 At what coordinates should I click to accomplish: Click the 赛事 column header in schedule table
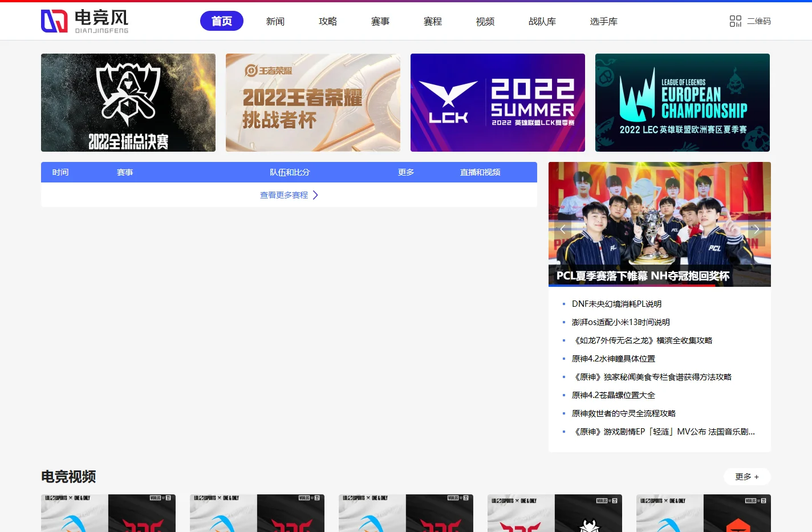tap(125, 172)
